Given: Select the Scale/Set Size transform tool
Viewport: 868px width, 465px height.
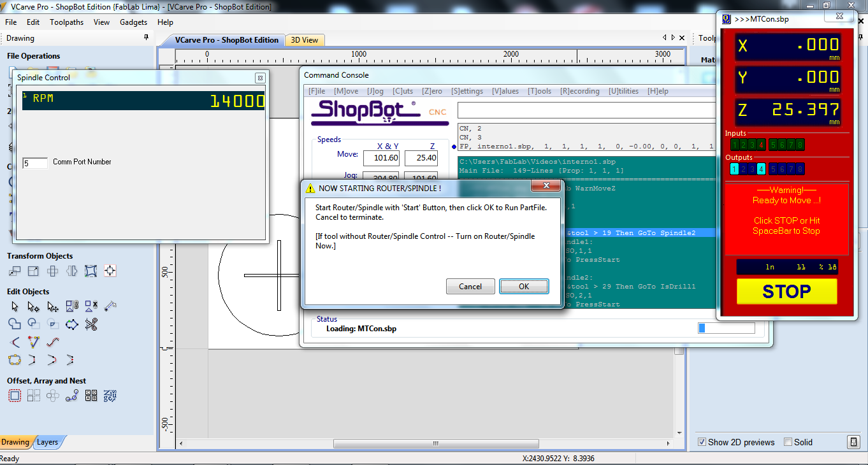Looking at the screenshot, I should (x=34, y=271).
